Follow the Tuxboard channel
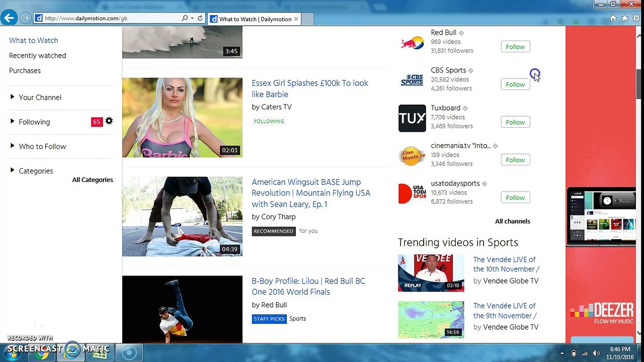 point(515,122)
